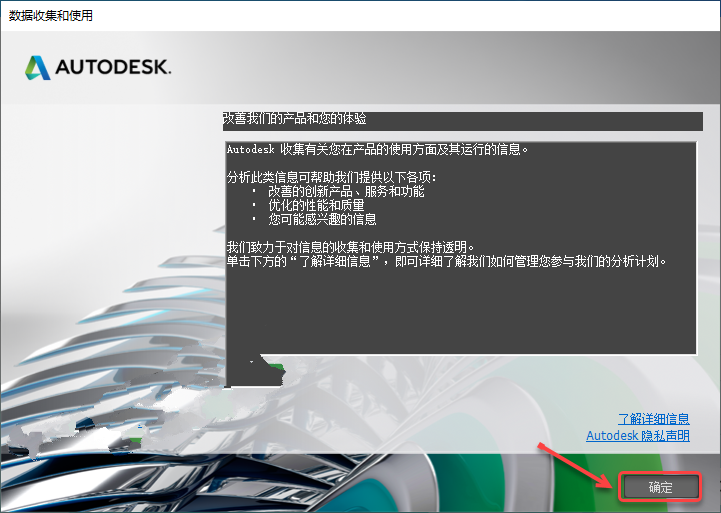Image resolution: width=721 pixels, height=513 pixels.
Task: Click the Autodesk logo
Action: (98, 68)
